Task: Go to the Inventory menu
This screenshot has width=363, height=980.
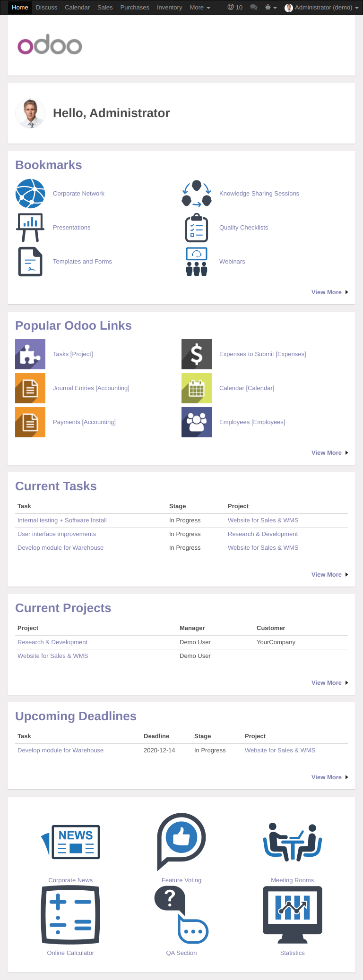Action: pos(169,8)
